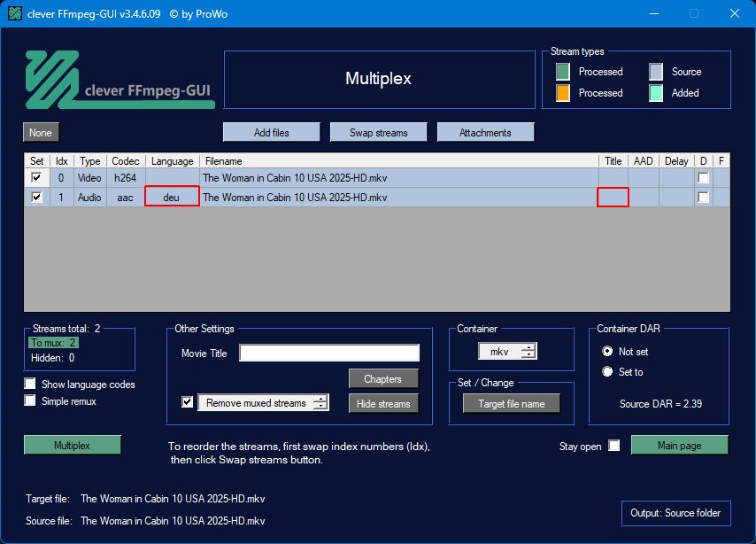Screen dimensions: 756x544
Task: Click the Delay column header
Action: [676, 160]
